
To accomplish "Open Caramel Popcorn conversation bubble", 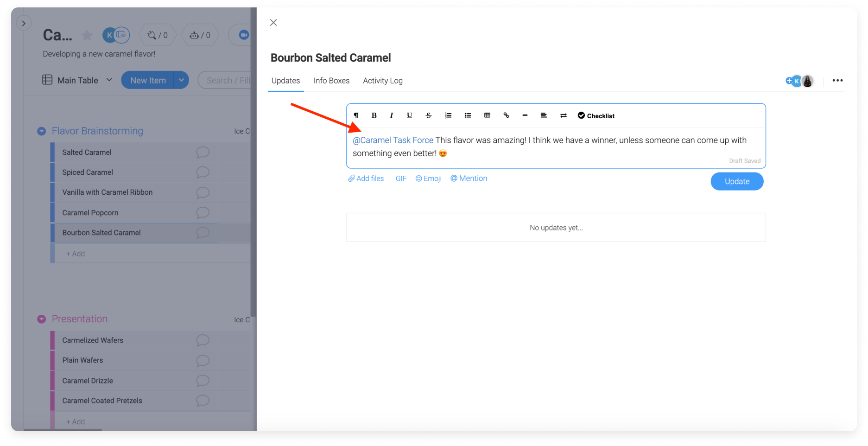I will 203,213.
